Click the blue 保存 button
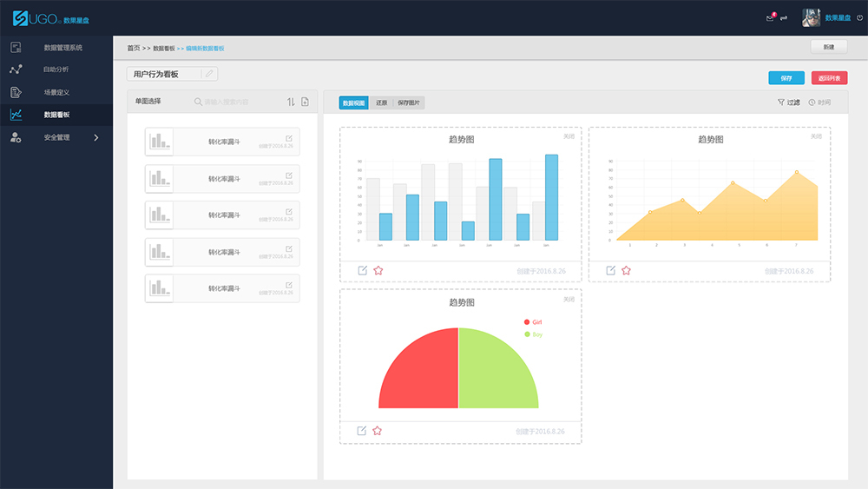 click(786, 78)
